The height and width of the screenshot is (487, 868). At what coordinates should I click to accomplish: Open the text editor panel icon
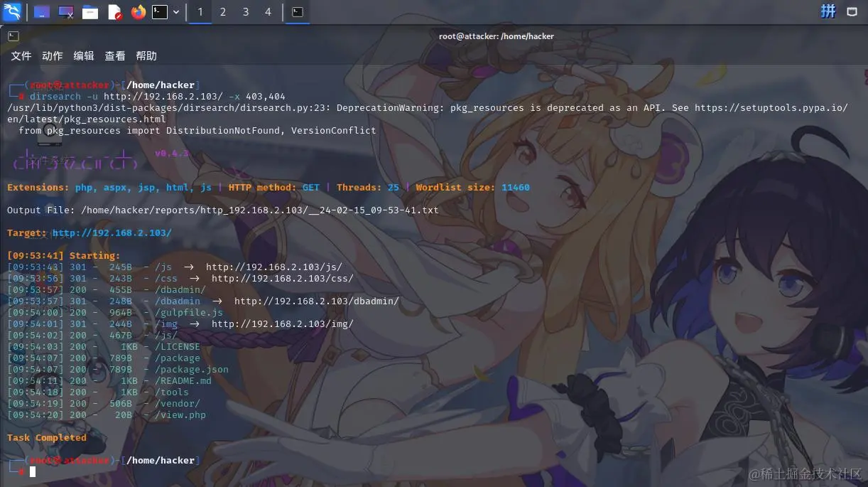click(114, 12)
